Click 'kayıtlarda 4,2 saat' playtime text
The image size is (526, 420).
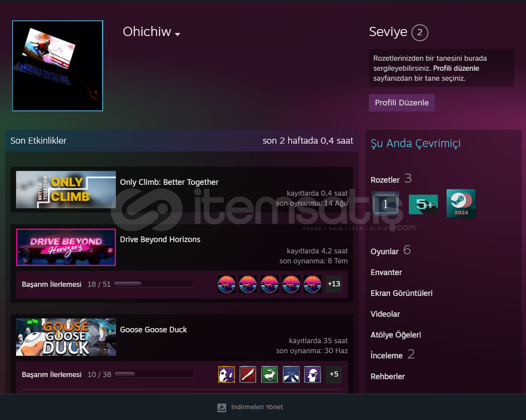pos(317,251)
